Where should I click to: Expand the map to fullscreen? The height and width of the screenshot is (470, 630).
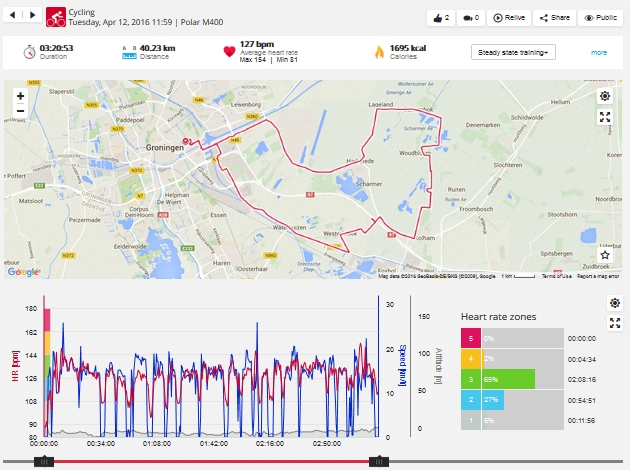point(605,117)
